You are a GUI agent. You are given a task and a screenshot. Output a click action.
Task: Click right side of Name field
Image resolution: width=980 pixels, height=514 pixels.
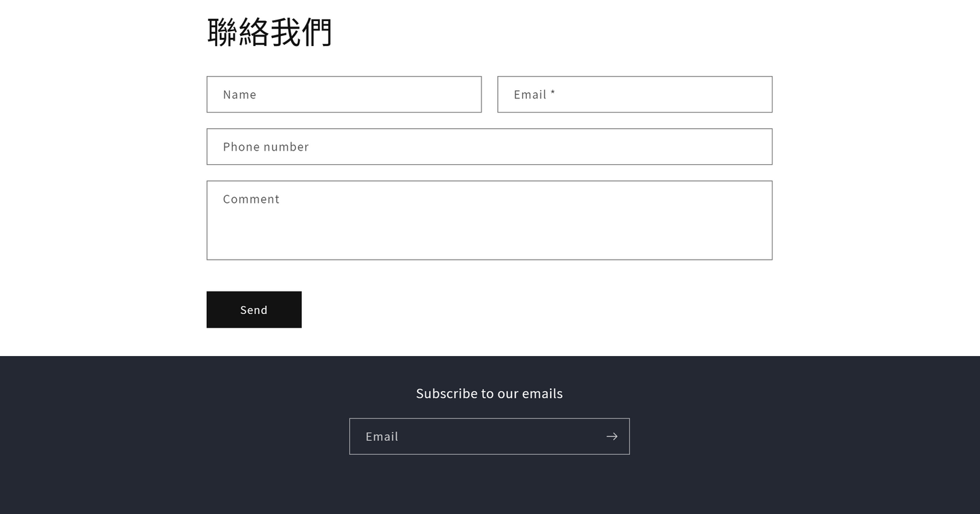(x=454, y=94)
